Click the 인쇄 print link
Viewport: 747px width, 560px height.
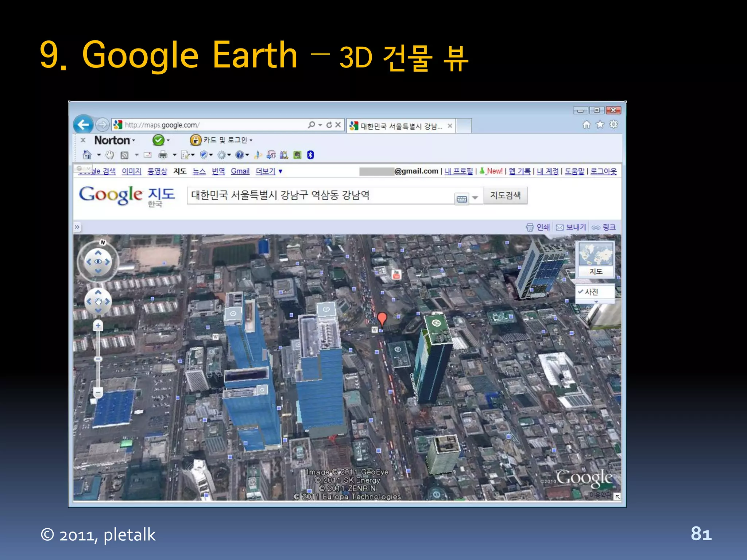click(x=538, y=227)
